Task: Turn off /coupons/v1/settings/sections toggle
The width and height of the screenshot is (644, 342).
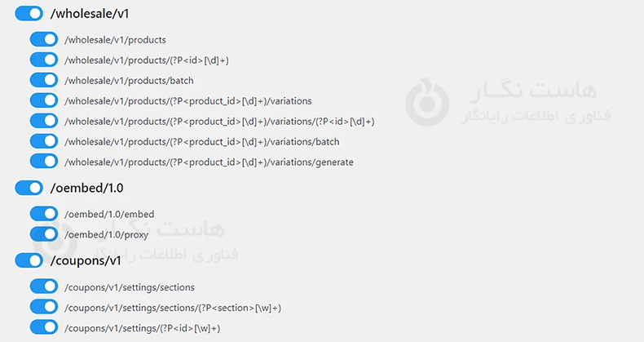Action: pos(43,286)
